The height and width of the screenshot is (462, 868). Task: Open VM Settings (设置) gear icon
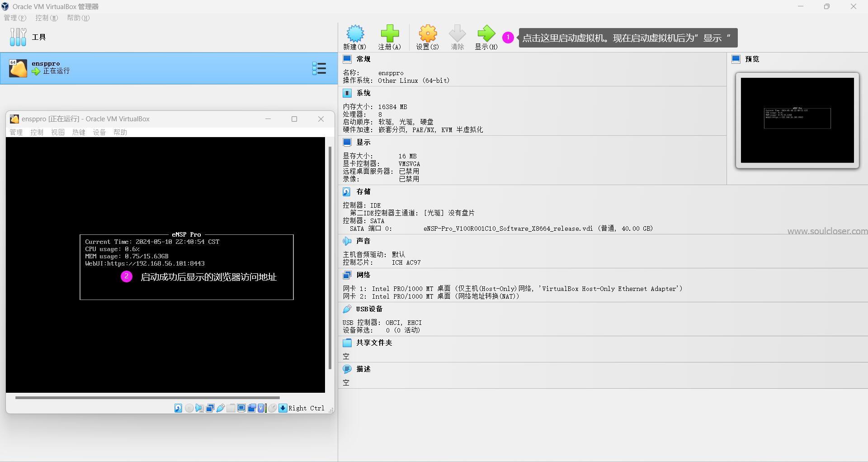click(x=428, y=33)
